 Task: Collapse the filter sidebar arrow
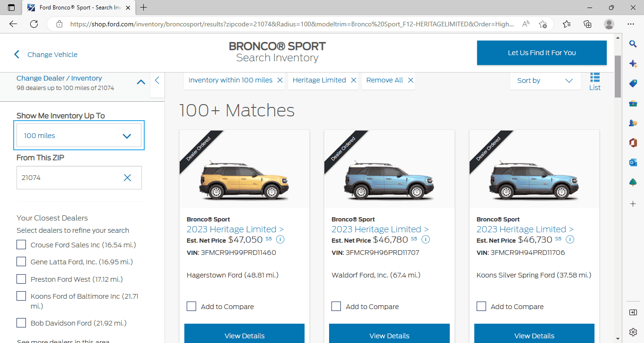click(x=157, y=81)
